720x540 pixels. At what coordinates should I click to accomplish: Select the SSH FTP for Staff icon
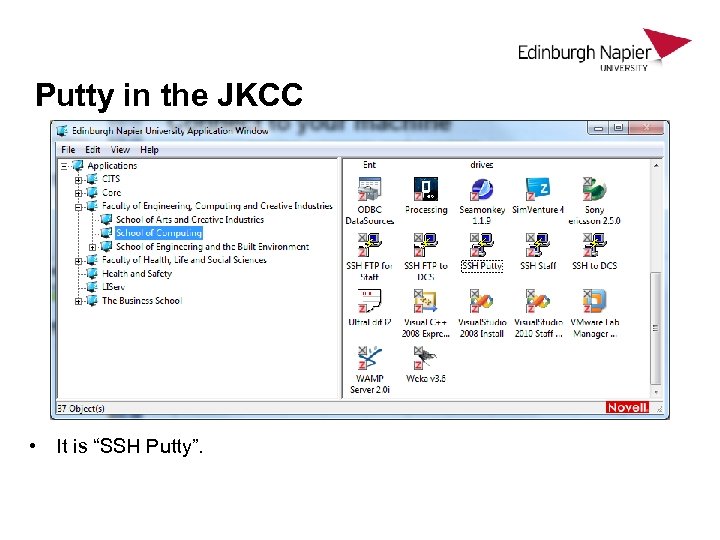pyautogui.click(x=370, y=245)
